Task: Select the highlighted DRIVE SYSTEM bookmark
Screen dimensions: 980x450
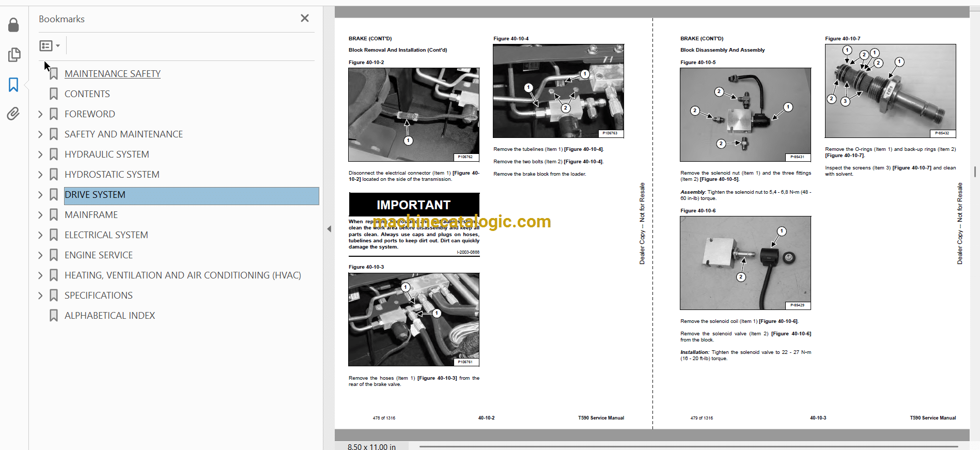Action: (192, 195)
